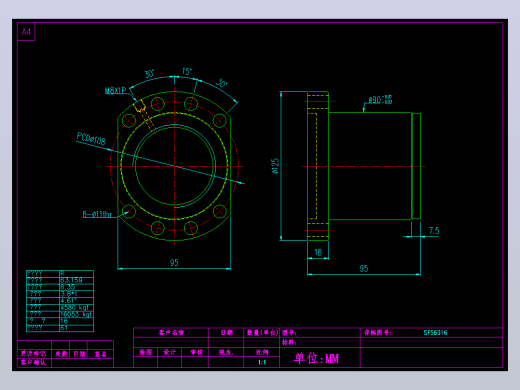Select the 比例 scale header
Viewport: 520px width, 390px height.
tap(262, 352)
